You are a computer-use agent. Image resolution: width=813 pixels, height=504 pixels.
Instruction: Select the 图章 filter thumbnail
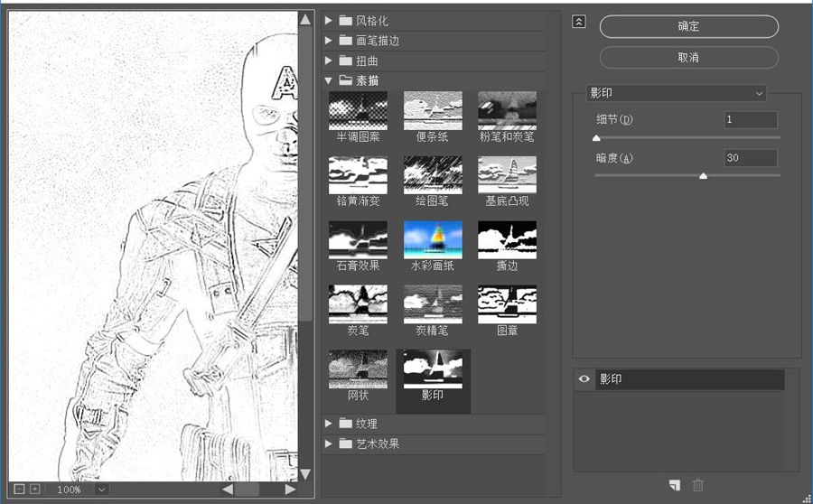tap(507, 304)
